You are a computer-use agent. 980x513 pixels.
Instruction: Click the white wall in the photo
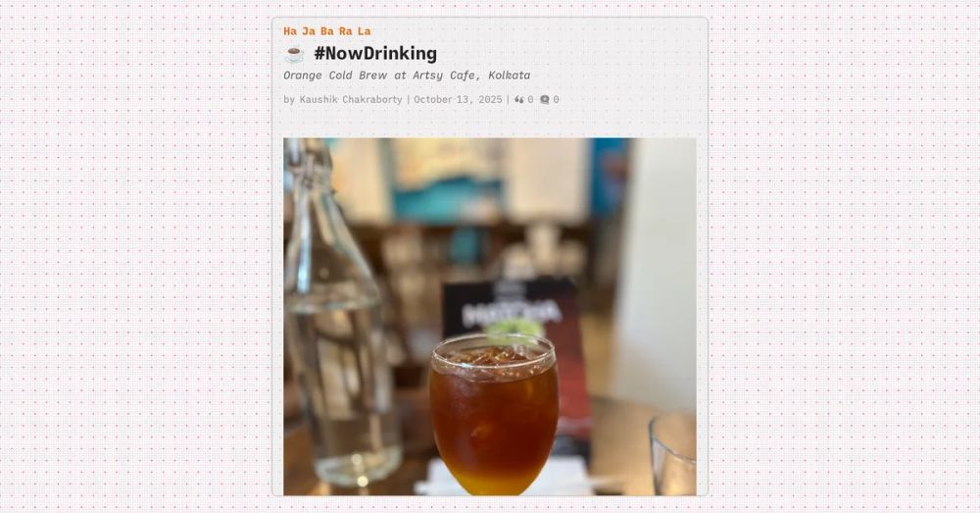(x=657, y=269)
